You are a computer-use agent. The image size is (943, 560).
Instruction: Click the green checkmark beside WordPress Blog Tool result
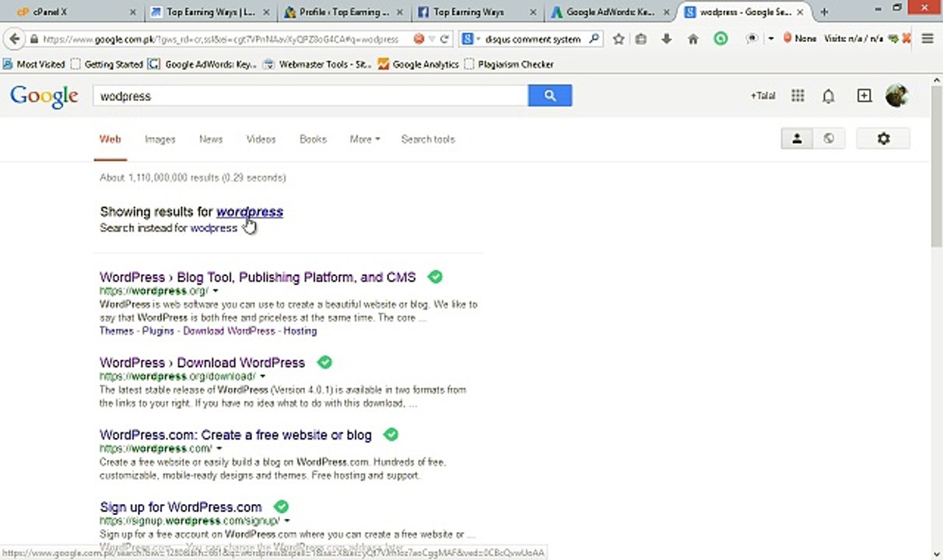click(x=435, y=277)
